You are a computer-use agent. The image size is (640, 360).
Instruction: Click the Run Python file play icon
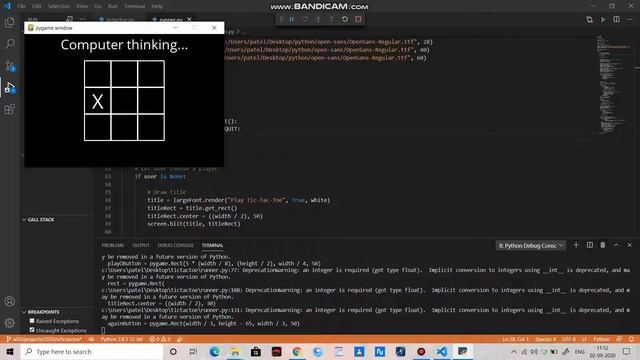coord(603,19)
